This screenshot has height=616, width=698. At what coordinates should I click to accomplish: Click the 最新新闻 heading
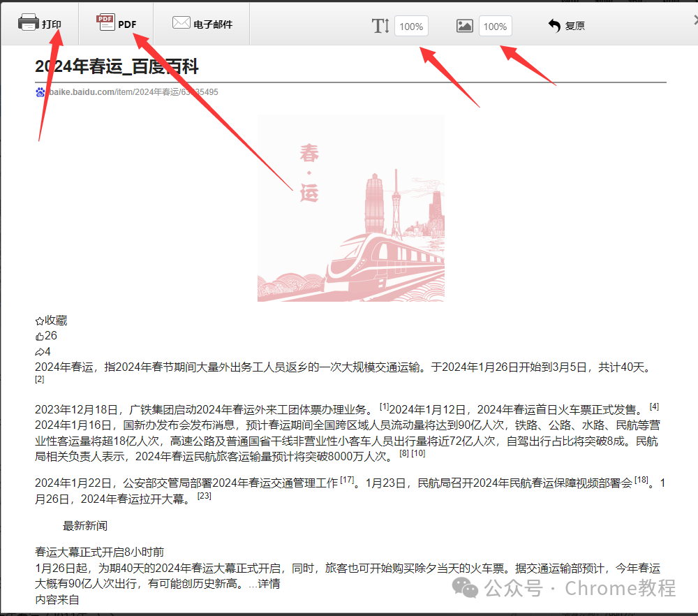pos(85,526)
